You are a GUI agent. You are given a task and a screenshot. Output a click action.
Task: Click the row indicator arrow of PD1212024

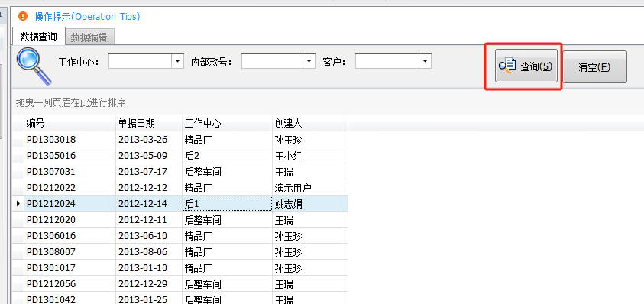point(18,204)
